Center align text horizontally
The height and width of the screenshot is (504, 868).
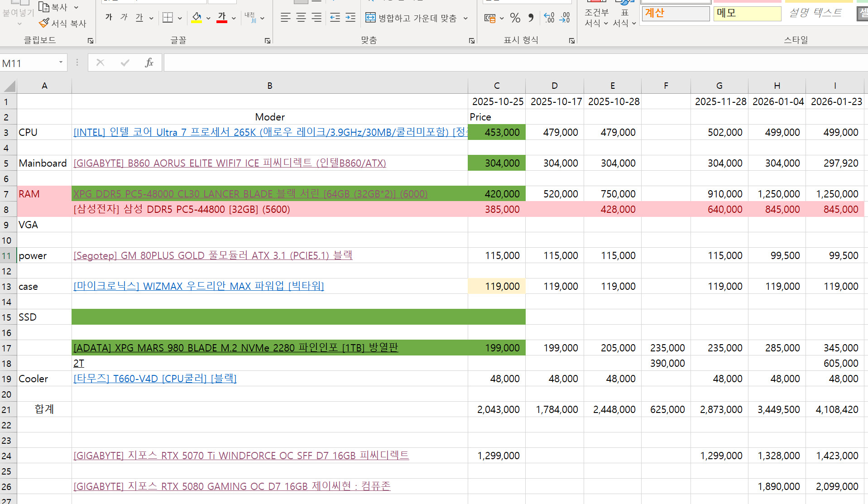301,18
